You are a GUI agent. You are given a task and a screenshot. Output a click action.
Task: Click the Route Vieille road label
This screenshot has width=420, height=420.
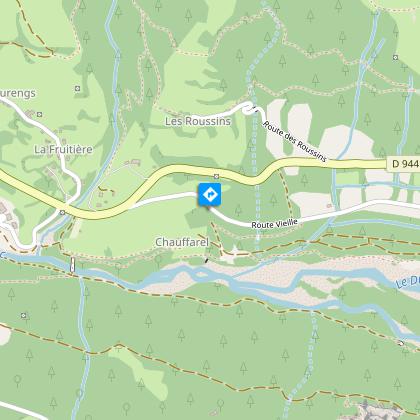point(274,223)
